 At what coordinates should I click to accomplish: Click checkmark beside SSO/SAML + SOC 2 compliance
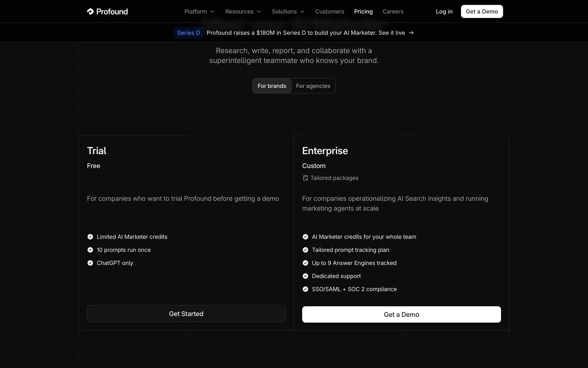(305, 289)
